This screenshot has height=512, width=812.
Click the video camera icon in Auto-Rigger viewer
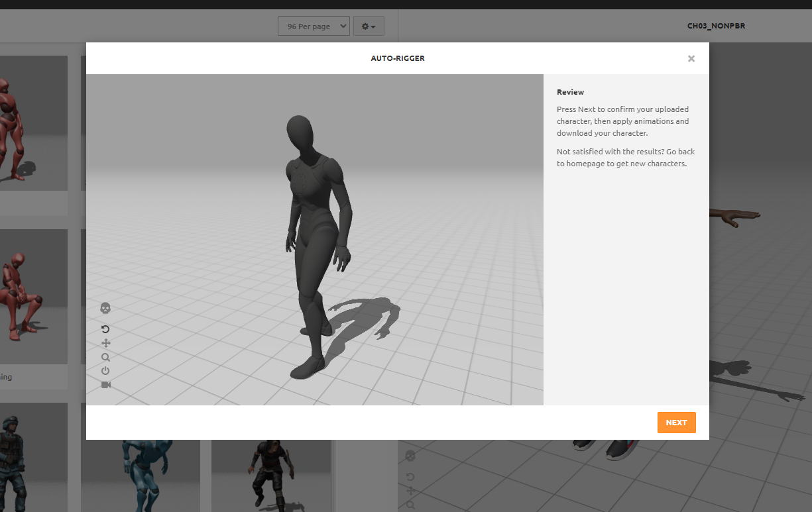click(x=105, y=385)
